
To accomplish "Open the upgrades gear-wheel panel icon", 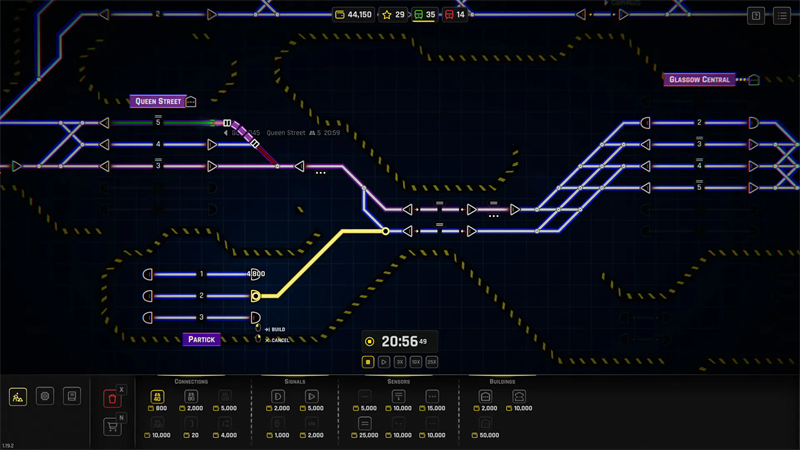I will 45,396.
